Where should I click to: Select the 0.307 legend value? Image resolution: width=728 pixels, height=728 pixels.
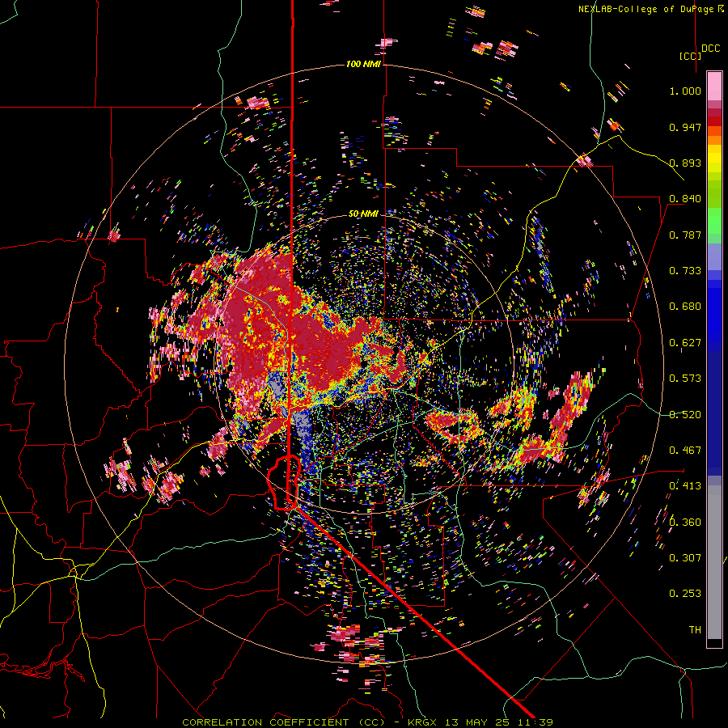pos(685,558)
